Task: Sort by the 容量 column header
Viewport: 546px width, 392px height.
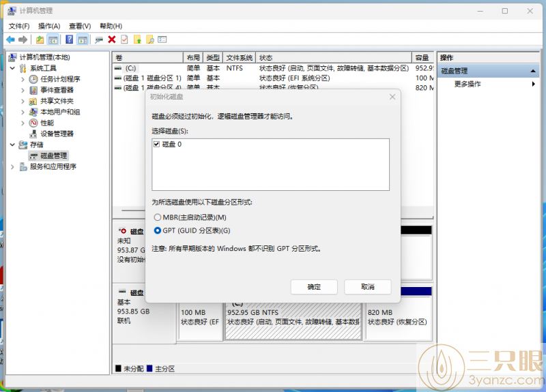Action: tap(422, 57)
